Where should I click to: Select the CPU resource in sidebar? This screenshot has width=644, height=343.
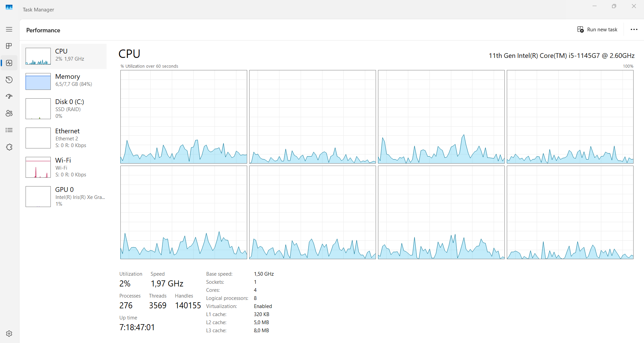pyautogui.click(x=64, y=56)
